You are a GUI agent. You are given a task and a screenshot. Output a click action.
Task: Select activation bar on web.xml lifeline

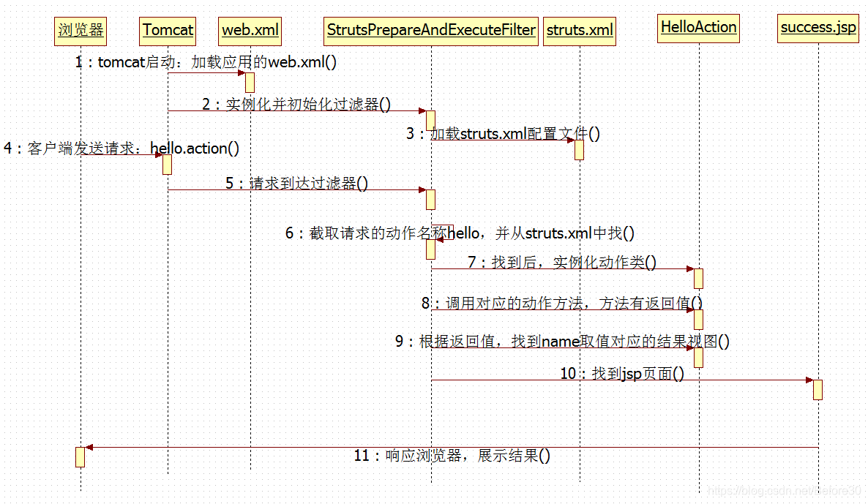click(250, 83)
